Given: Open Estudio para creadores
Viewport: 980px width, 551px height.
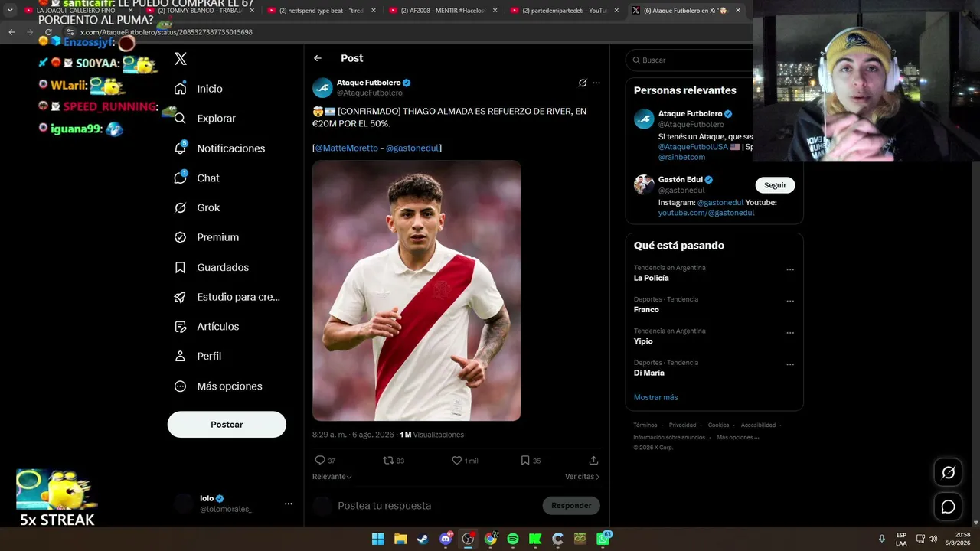Looking at the screenshot, I should [x=227, y=297].
